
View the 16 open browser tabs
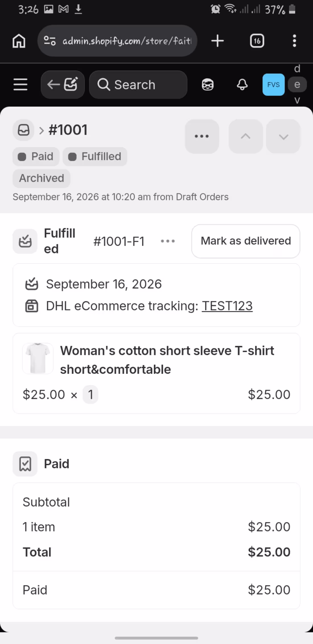click(257, 41)
